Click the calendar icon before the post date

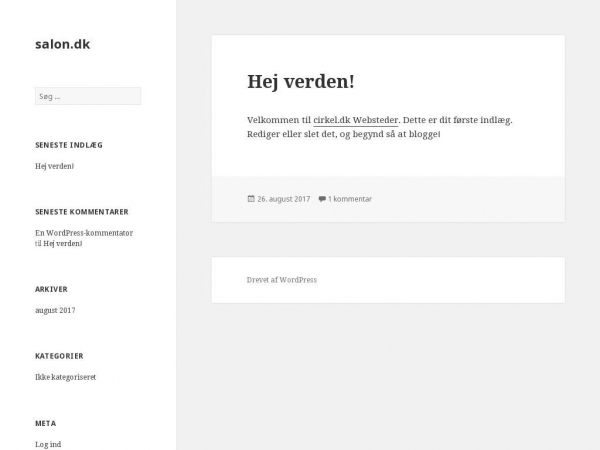(x=251, y=199)
